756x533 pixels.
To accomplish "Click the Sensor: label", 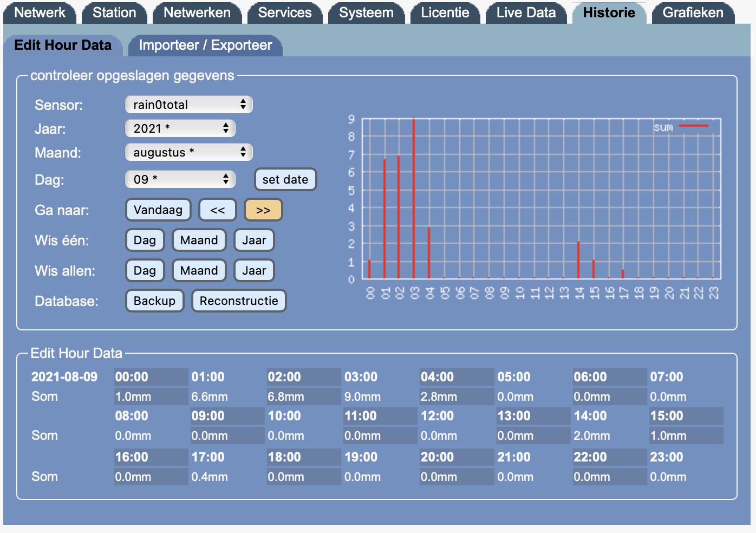I will pyautogui.click(x=58, y=105).
